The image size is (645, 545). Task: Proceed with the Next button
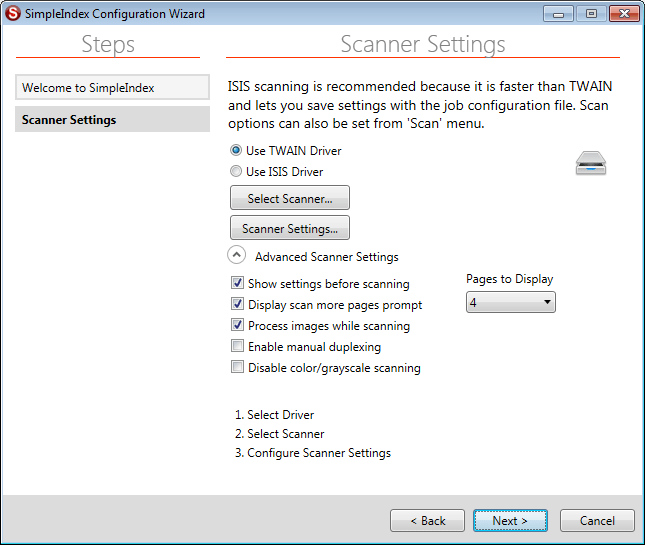(510, 521)
